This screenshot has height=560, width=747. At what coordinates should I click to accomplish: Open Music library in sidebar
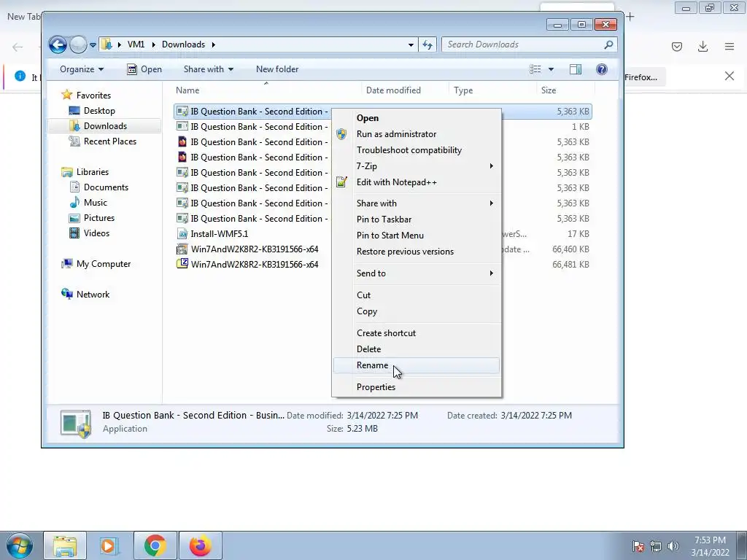pos(96,203)
